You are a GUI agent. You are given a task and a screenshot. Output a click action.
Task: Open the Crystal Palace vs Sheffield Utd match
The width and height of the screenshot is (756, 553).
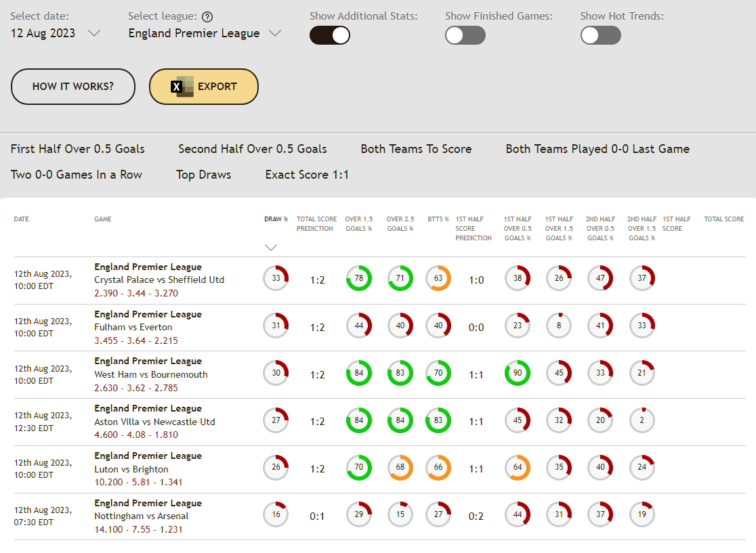159,280
